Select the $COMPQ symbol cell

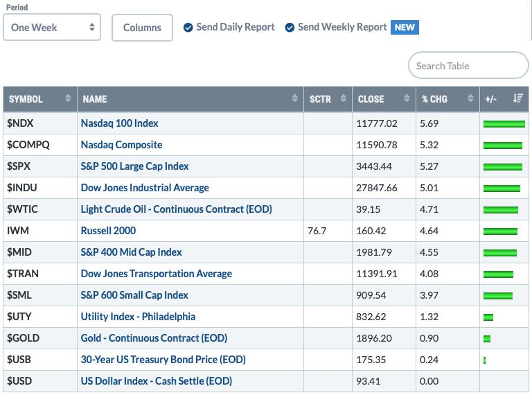[40, 145]
